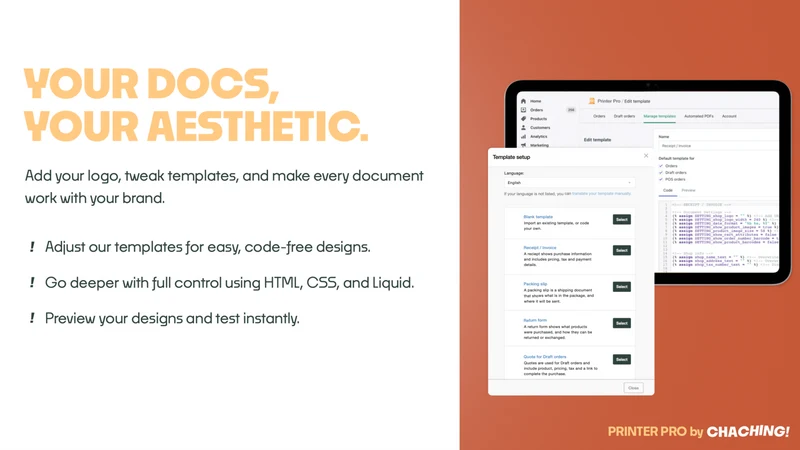Switch to the Draft orders tab

[x=624, y=116]
